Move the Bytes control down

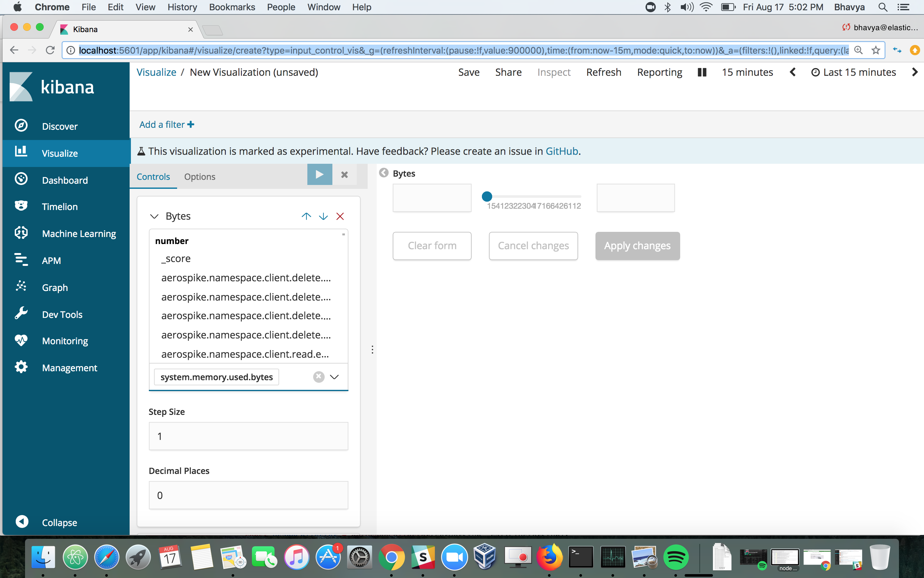pyautogui.click(x=323, y=216)
